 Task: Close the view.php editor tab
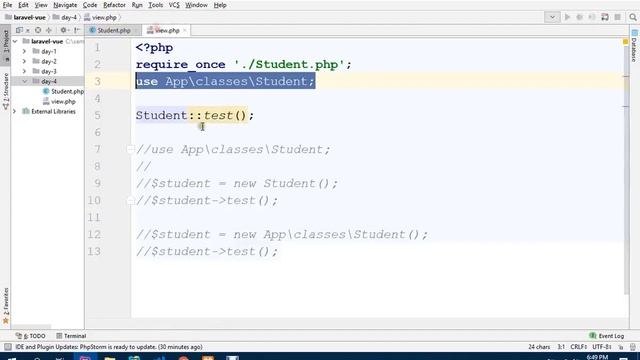(x=185, y=31)
